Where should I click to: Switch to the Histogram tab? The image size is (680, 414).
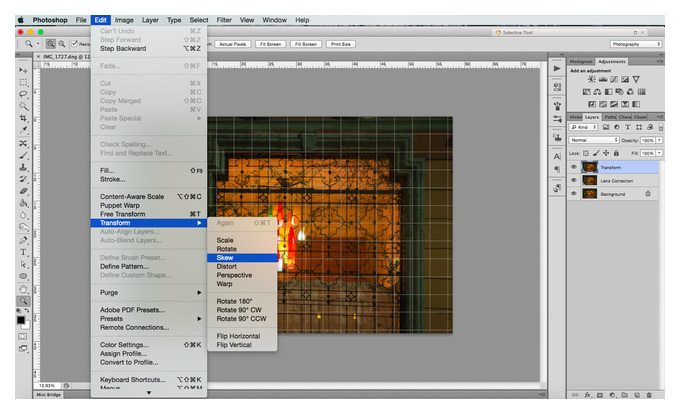[581, 62]
